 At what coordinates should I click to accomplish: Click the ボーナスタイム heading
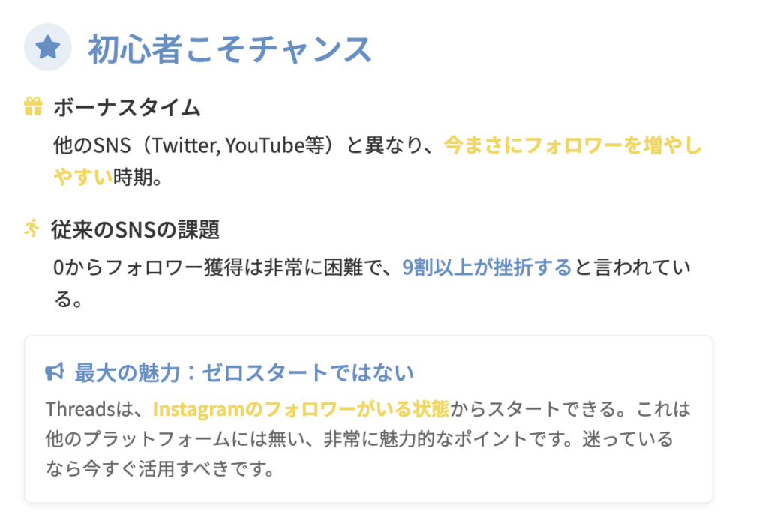point(127,107)
